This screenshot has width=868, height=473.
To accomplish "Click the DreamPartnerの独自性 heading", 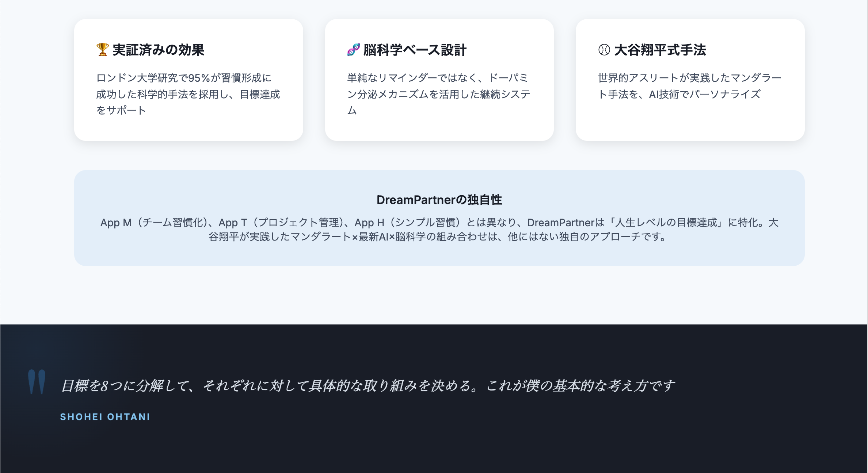I will coord(439,200).
